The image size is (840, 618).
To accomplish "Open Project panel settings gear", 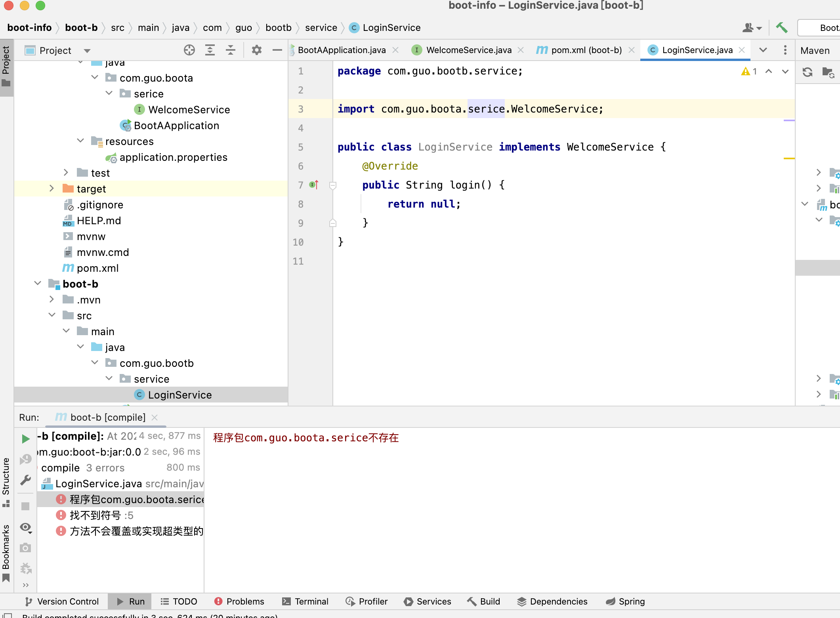I will 257,50.
